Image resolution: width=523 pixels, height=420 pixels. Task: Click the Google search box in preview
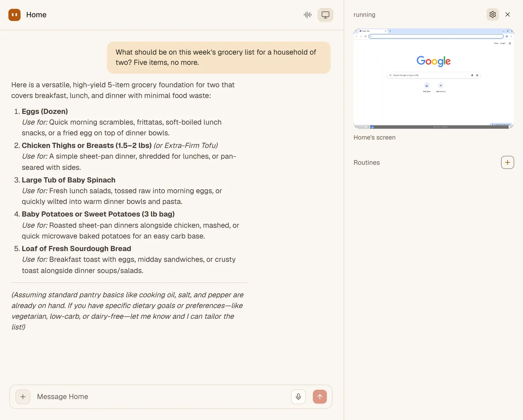[x=434, y=75]
